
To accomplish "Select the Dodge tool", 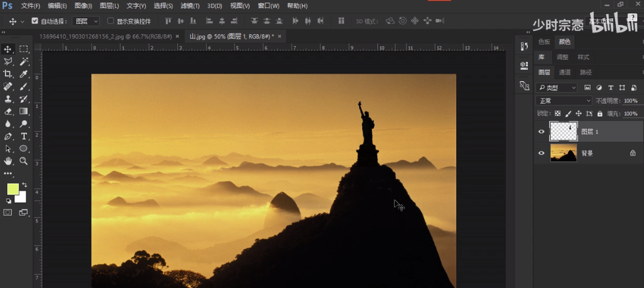I will [24, 124].
